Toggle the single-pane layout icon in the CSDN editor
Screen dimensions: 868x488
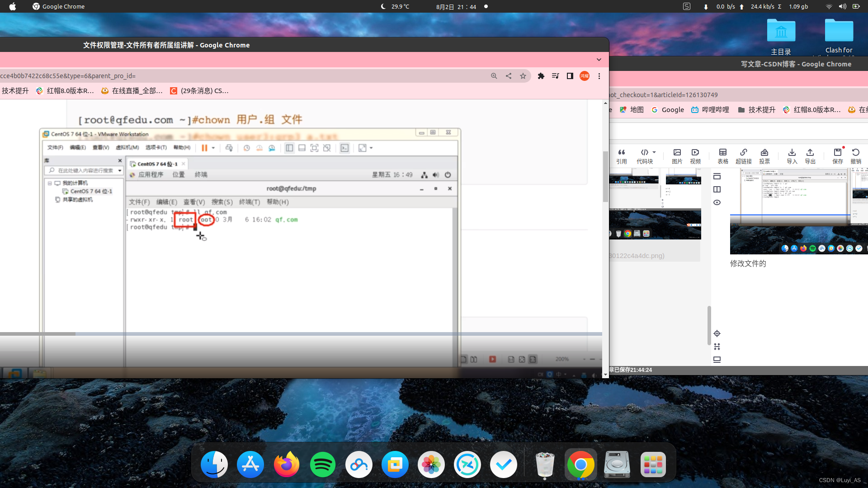click(x=717, y=176)
